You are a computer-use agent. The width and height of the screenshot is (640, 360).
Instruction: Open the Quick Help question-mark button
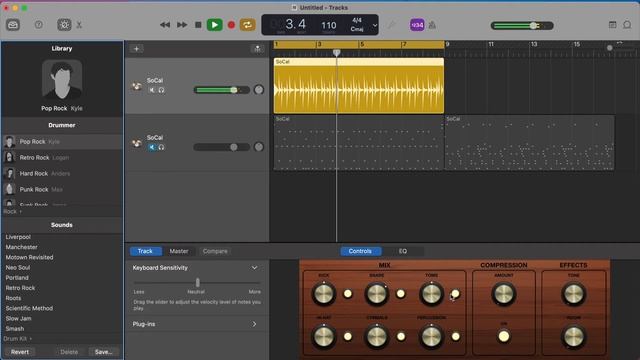click(x=38, y=25)
